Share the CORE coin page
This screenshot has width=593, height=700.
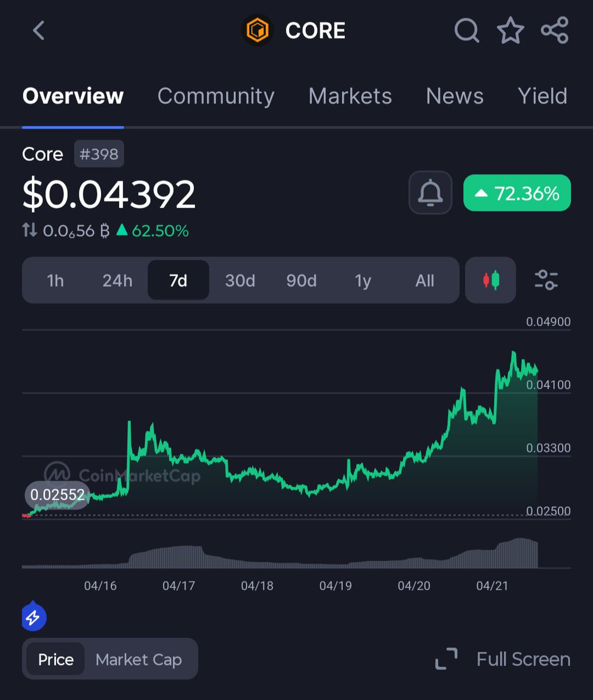point(554,32)
